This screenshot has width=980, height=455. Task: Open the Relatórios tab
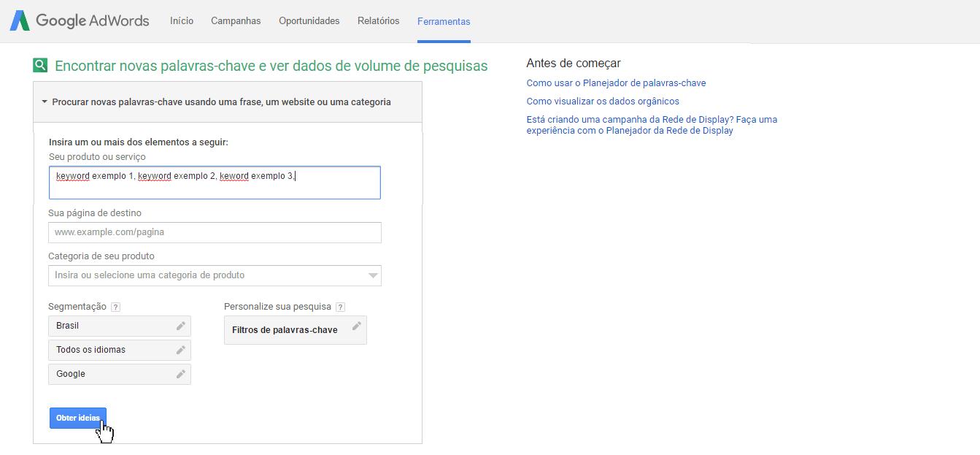tap(379, 21)
